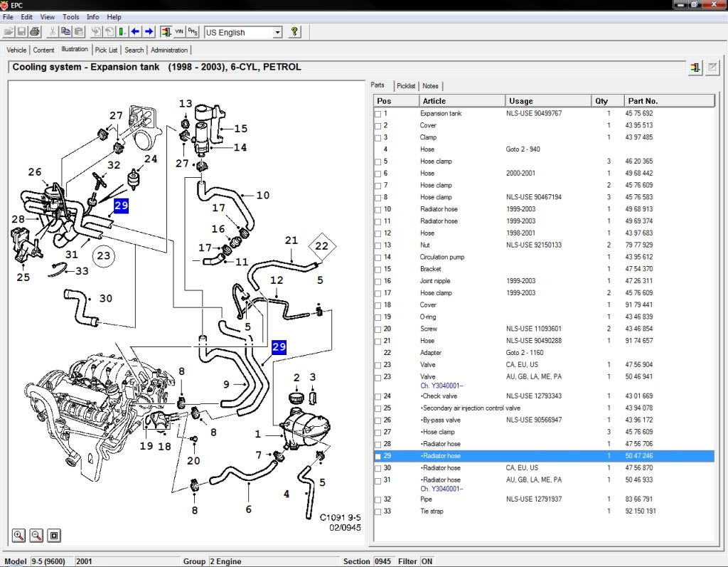Screen dimensions: 728x567
Task: Tick the checkbox for Joint nipple, position 16
Action: 378,282
